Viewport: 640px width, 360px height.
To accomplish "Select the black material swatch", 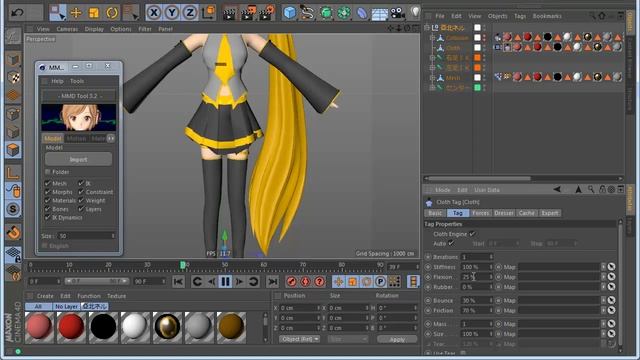I will (103, 327).
